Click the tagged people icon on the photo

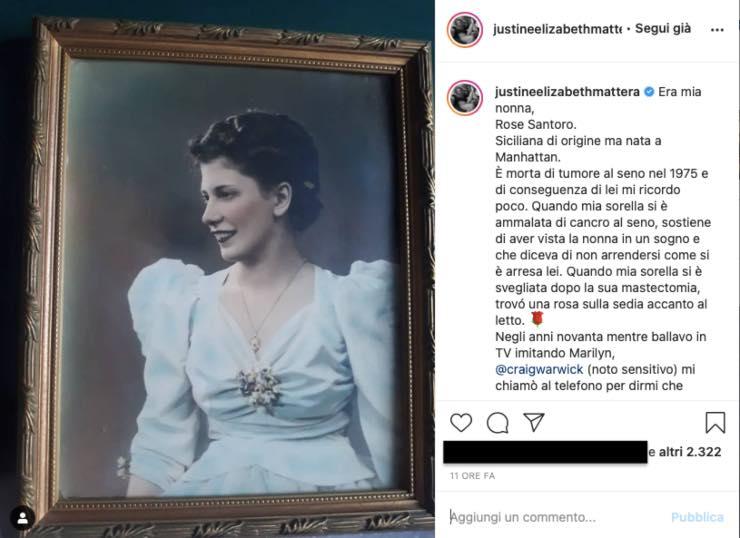point(22,518)
